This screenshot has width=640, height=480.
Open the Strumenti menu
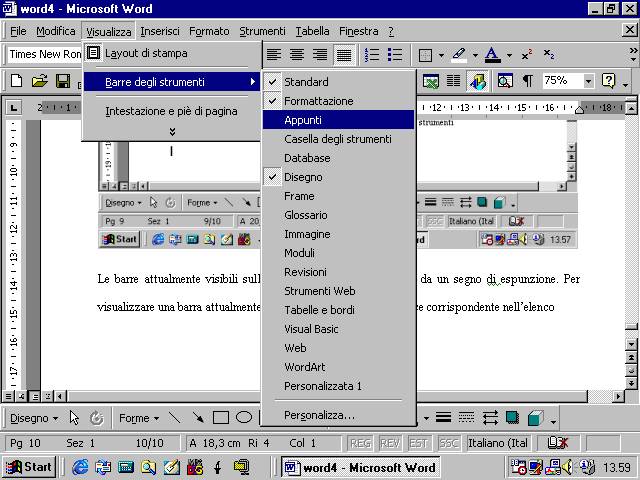(x=262, y=31)
